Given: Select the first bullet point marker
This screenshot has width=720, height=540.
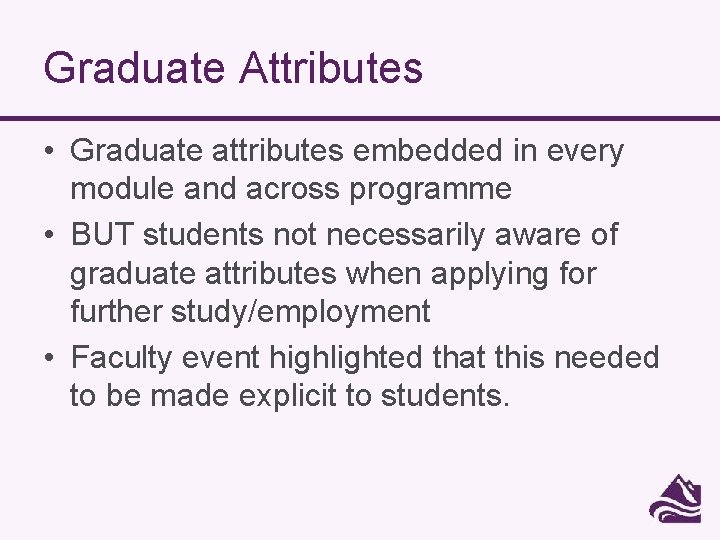Looking at the screenshot, I should click(x=49, y=151).
